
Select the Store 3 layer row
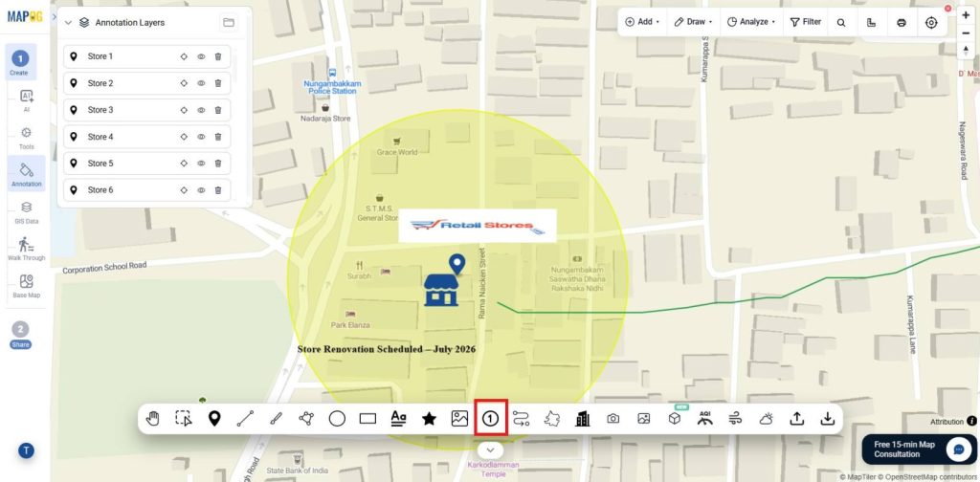click(x=146, y=110)
